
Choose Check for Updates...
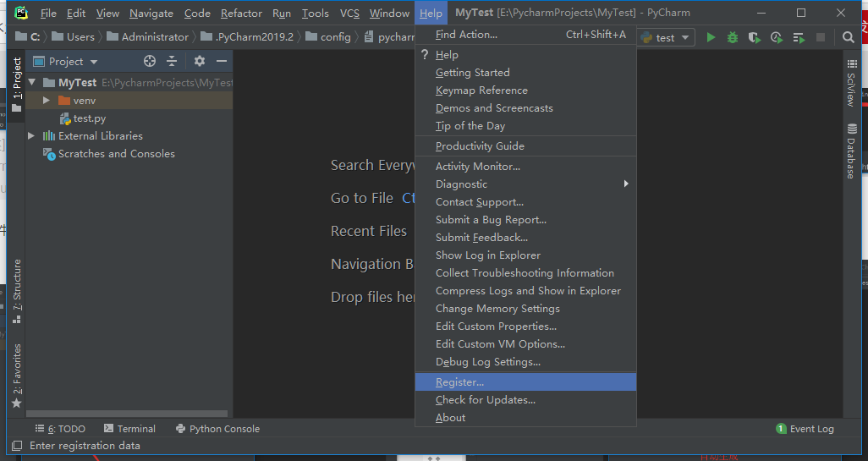coord(525,399)
